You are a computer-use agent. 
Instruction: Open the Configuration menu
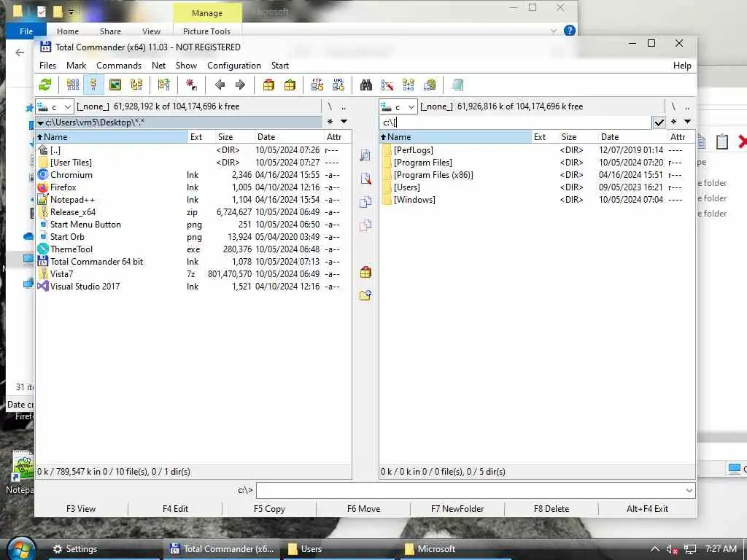tap(234, 66)
